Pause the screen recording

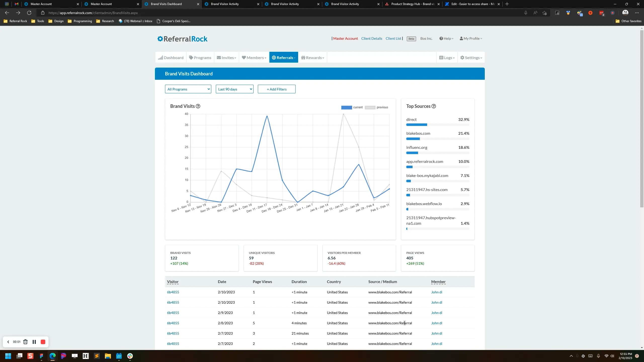34,342
